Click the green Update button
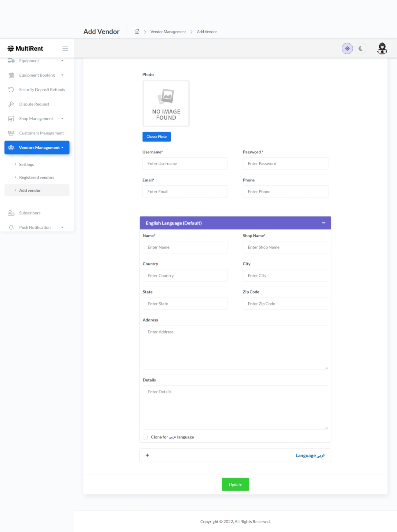Viewport: 397px width, 532px height. tap(235, 484)
